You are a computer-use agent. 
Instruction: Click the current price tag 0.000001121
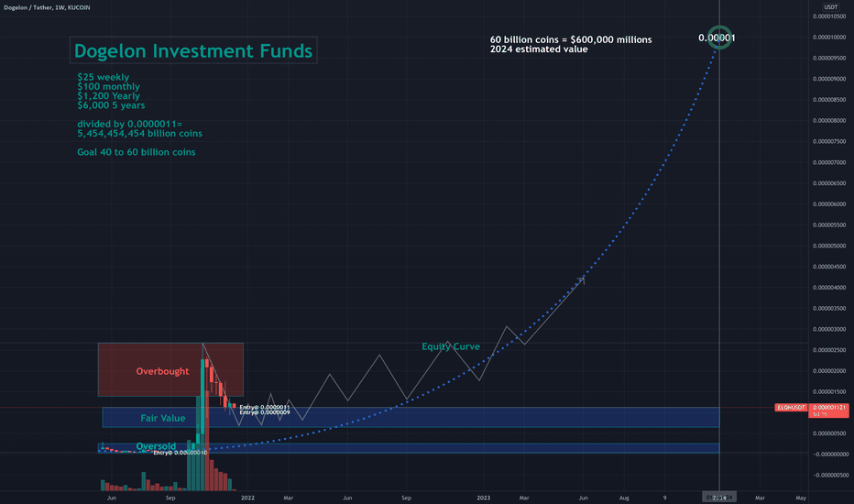828,411
